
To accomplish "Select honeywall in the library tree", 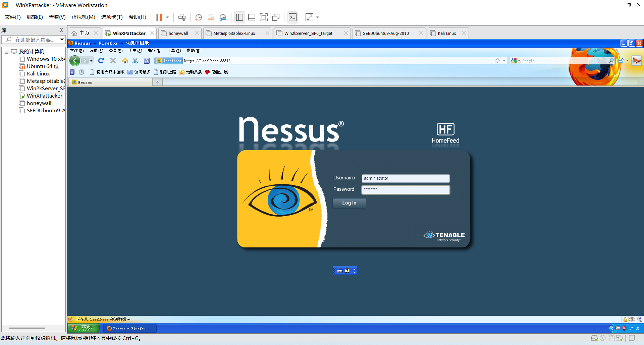I will 39,103.
